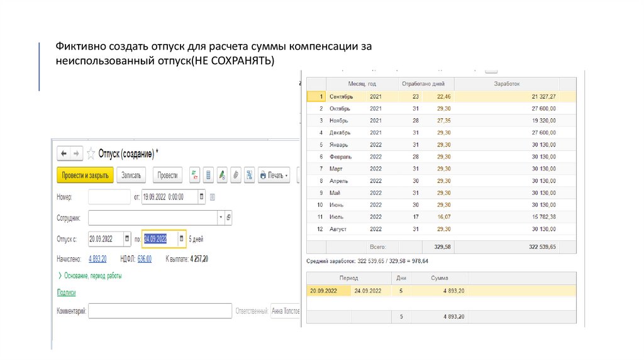This screenshot has width=644, height=361.
Task: Click open-form icon next to Сотрудник
Action: pyautogui.click(x=228, y=218)
